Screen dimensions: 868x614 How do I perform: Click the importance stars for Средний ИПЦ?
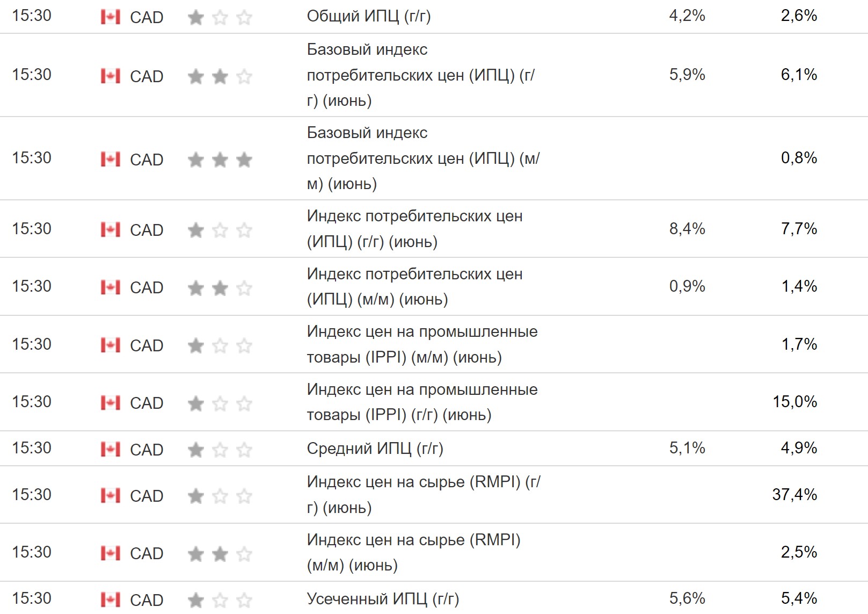(220, 450)
